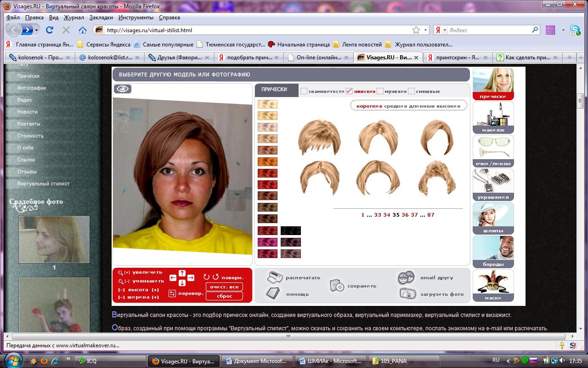This screenshot has height=368, width=588.
Task: Click the очист. все button
Action: (x=224, y=287)
